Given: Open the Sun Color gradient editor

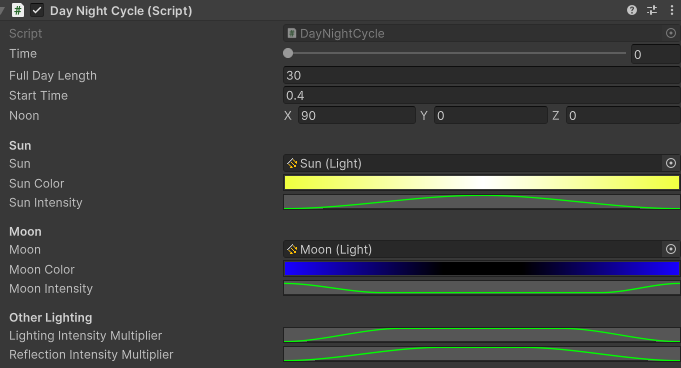Looking at the screenshot, I should tap(482, 182).
